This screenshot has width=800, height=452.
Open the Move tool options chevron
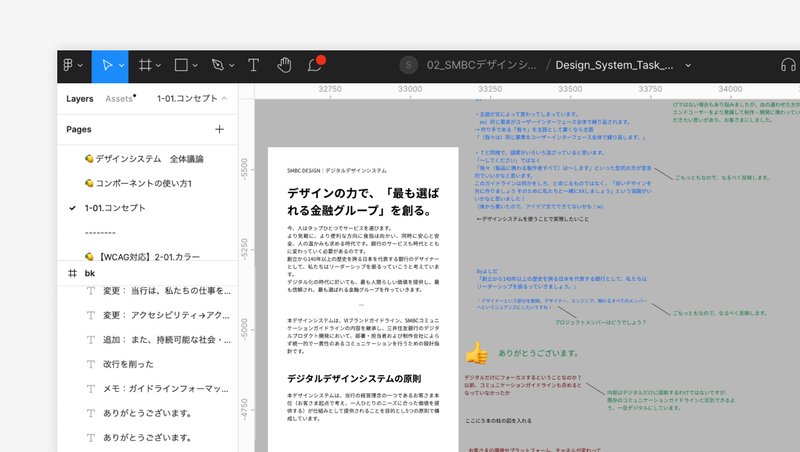click(121, 66)
